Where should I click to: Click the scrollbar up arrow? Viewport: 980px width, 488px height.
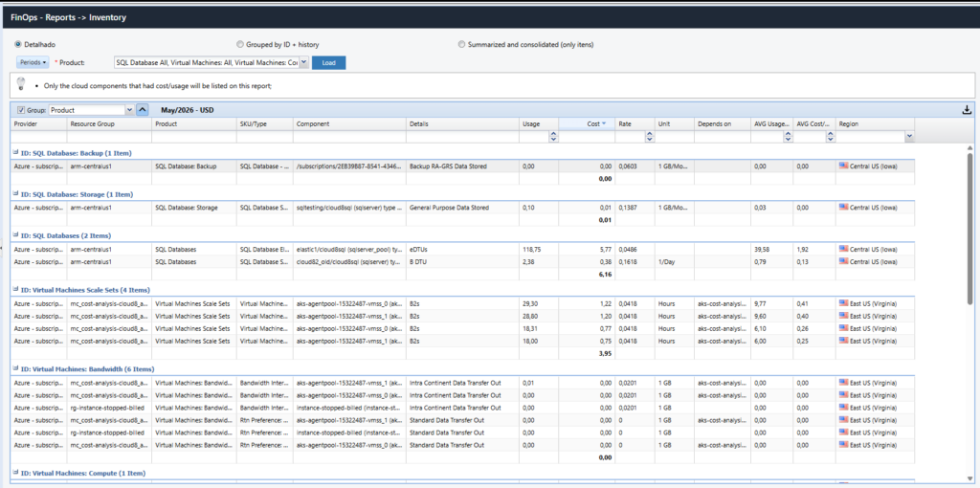(969, 147)
